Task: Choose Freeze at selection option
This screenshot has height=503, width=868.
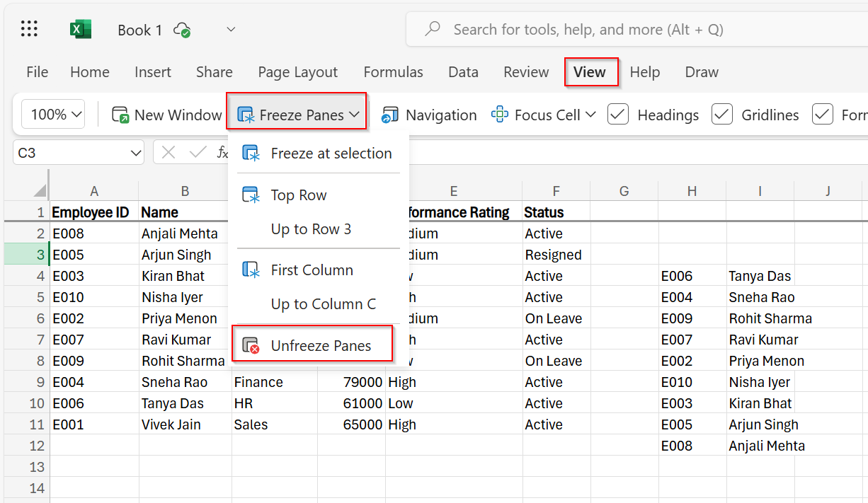Action: pos(331,153)
